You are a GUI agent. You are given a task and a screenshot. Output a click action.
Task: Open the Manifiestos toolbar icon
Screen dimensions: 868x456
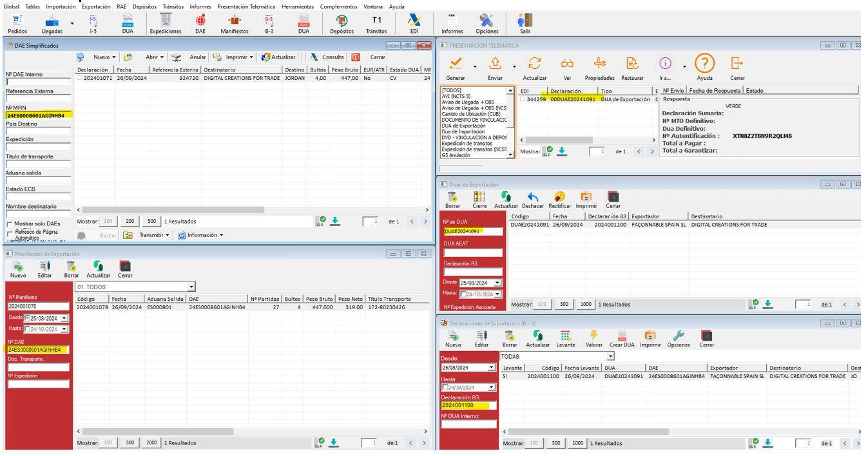click(234, 23)
